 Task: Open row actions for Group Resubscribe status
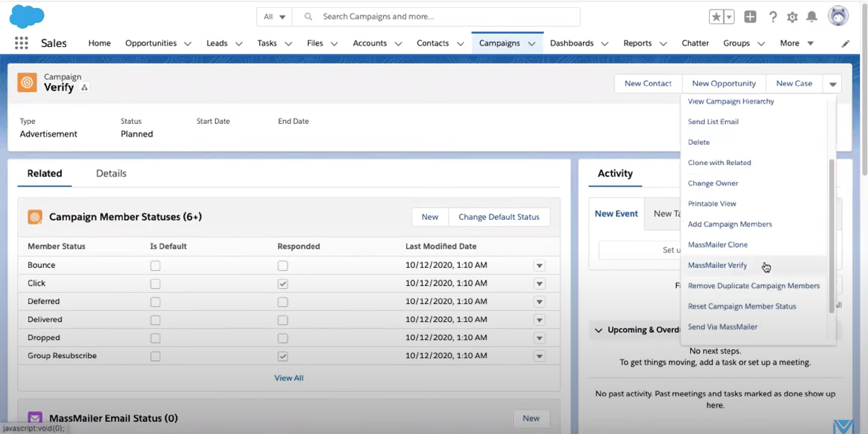point(539,356)
